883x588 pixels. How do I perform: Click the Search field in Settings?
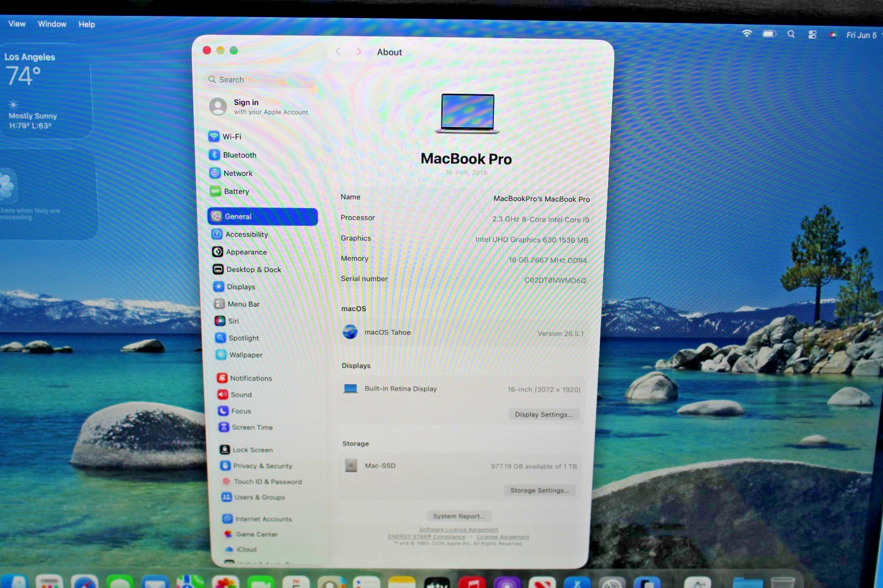[x=259, y=79]
